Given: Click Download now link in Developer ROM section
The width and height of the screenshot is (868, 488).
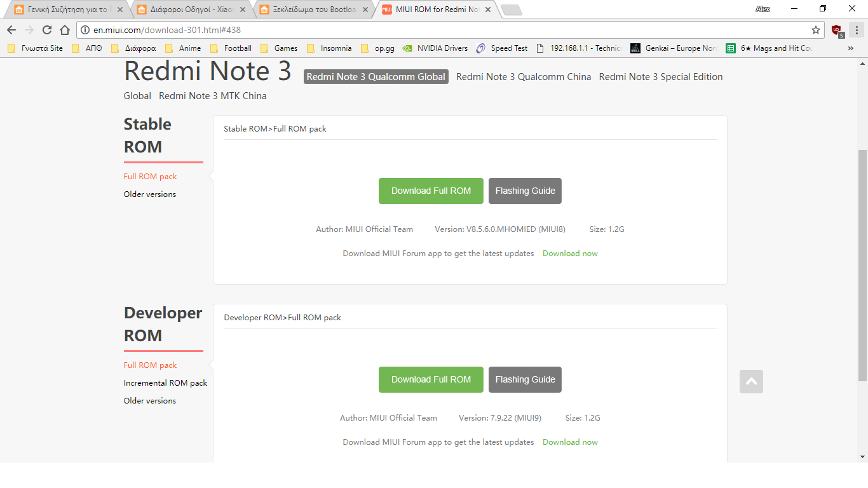Looking at the screenshot, I should click(x=570, y=442).
